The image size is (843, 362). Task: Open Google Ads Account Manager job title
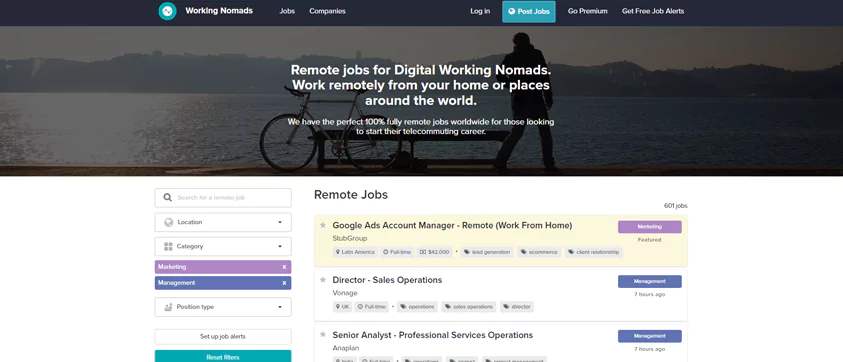(452, 225)
